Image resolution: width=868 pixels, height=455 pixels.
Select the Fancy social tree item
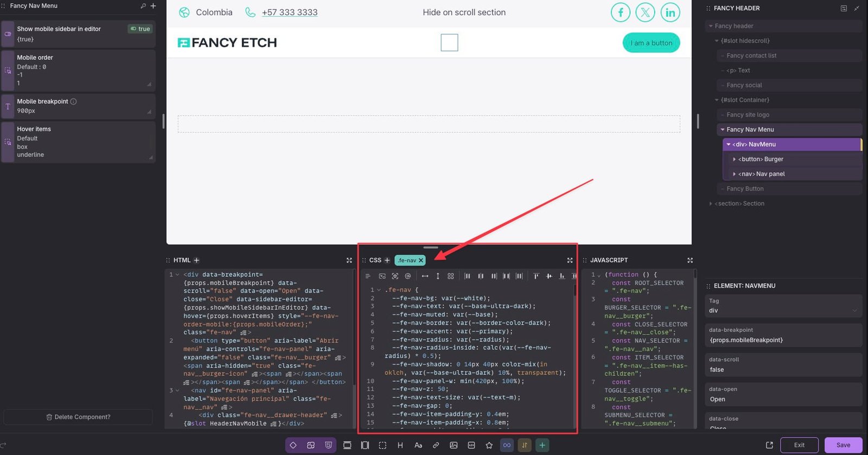744,85
